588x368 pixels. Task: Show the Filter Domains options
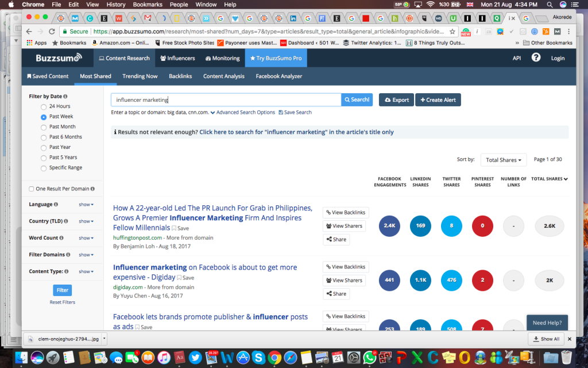tap(86, 255)
